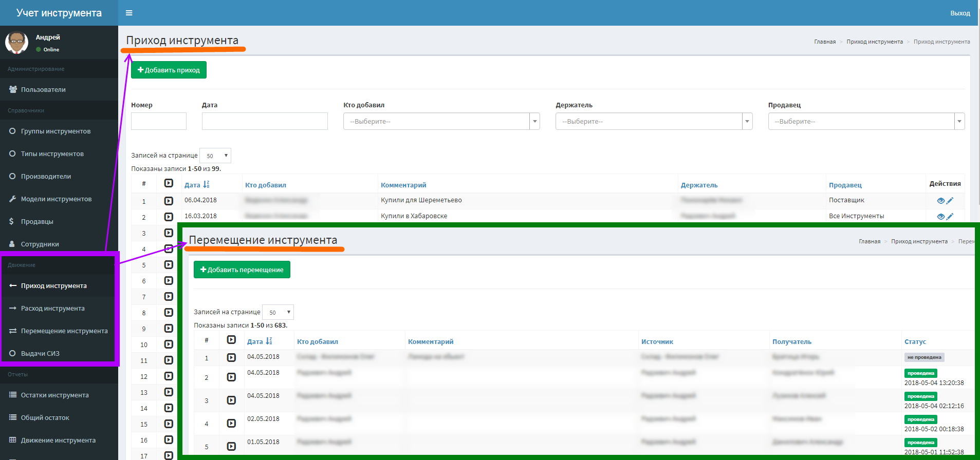Screen dimensions: 980x460
Task: Expand row 1 of the receipts table
Action: pos(169,201)
